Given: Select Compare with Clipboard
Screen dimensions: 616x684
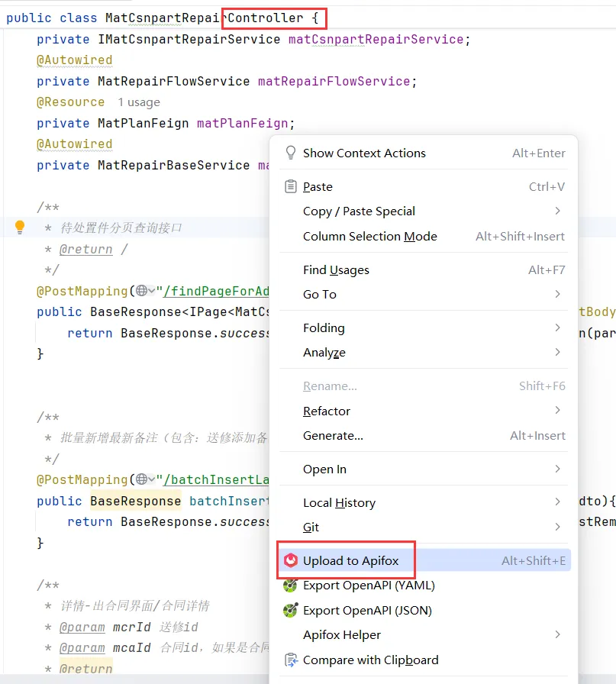Looking at the screenshot, I should tap(424, 660).
